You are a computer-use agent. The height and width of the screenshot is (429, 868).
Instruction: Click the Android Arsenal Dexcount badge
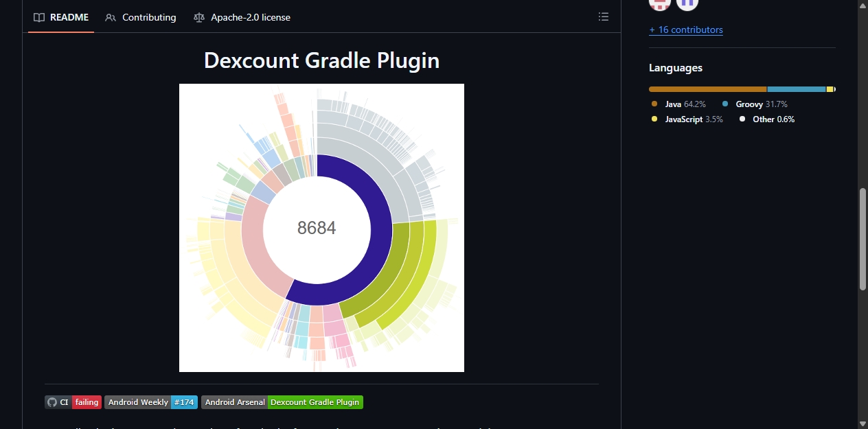pos(282,402)
